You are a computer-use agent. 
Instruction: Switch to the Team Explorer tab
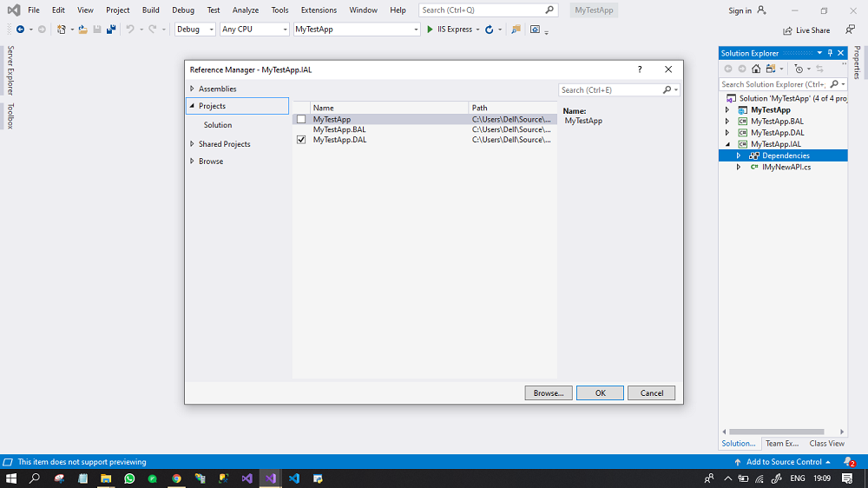[x=782, y=443]
